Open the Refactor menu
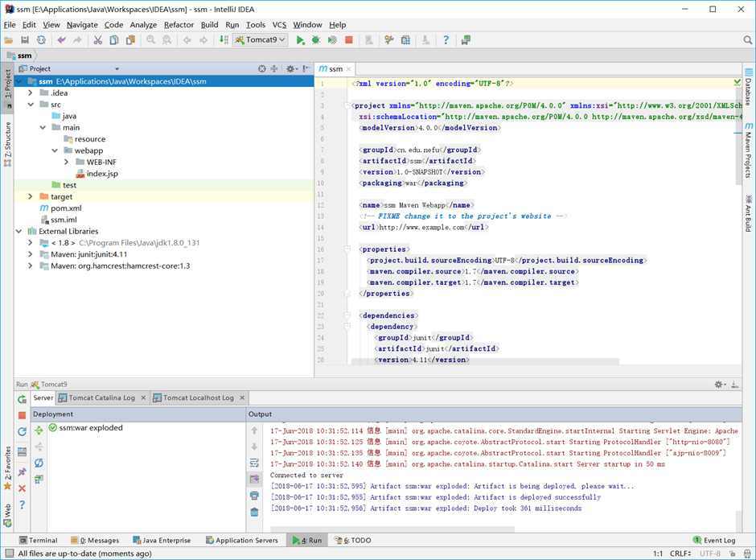 tap(179, 25)
